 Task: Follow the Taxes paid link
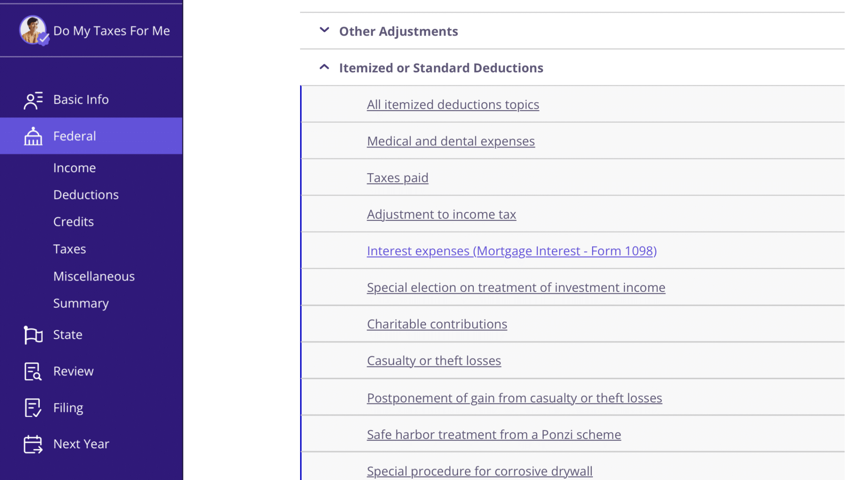(x=398, y=178)
